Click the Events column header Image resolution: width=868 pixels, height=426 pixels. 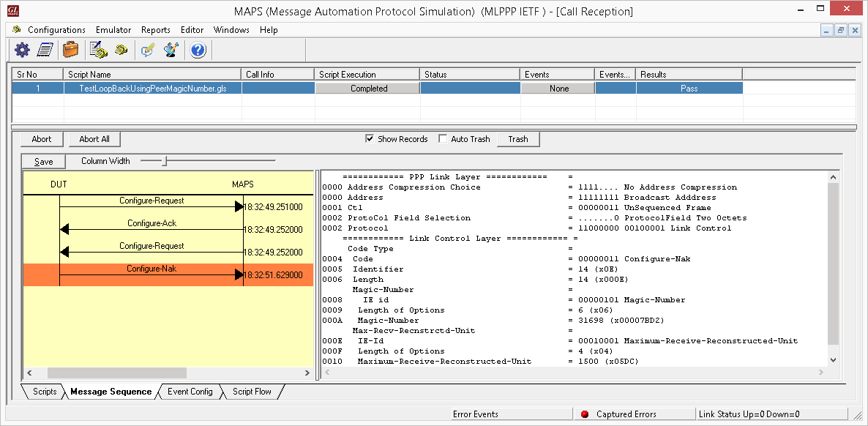[558, 74]
